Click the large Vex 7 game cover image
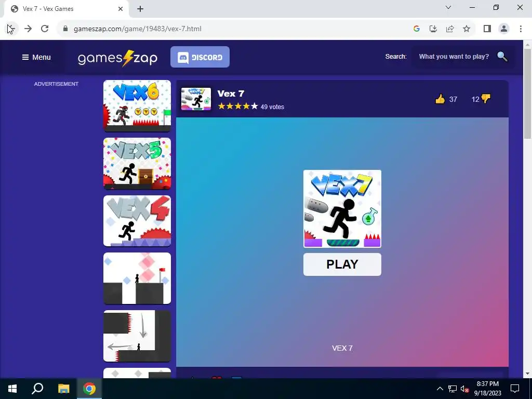Viewport: 532px width, 399px height. point(342,209)
